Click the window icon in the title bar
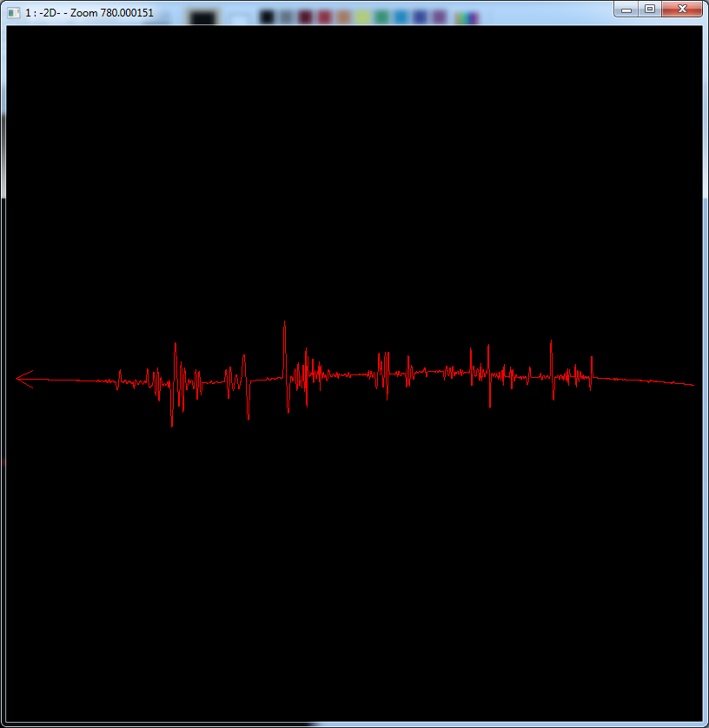 point(13,13)
